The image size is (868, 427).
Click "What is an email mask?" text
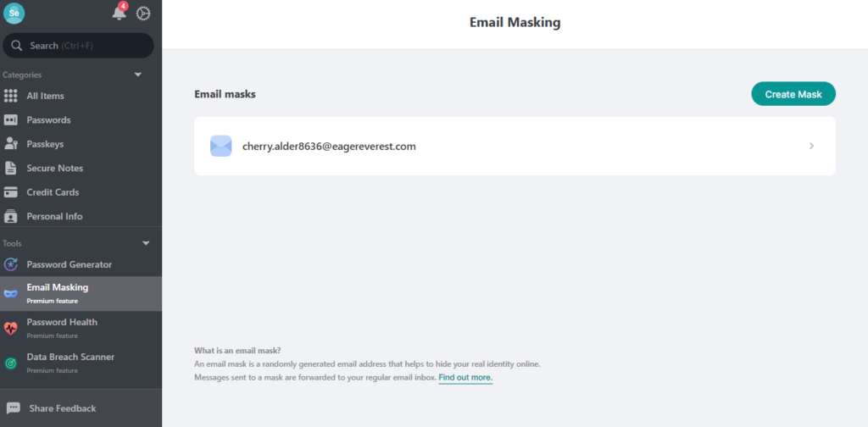pyautogui.click(x=237, y=350)
